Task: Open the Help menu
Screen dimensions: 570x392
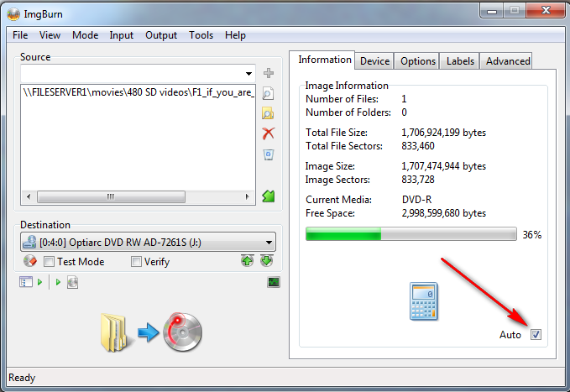Action: tap(235, 35)
